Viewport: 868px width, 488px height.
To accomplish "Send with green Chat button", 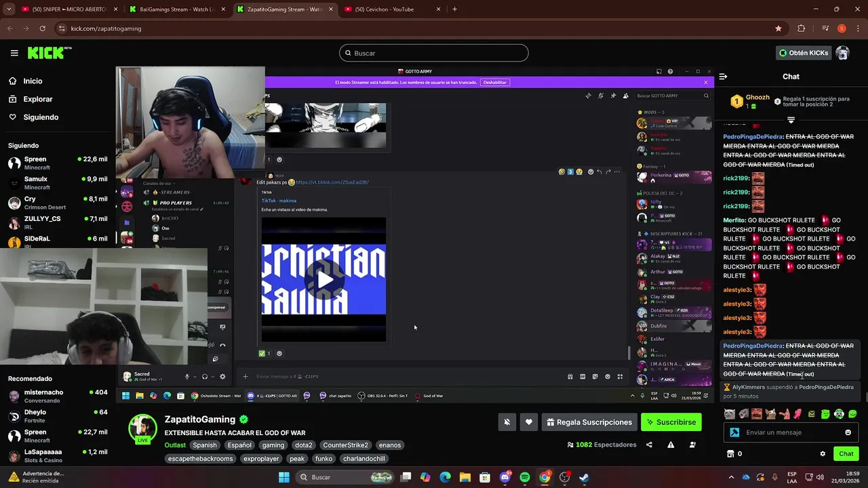I will (846, 454).
